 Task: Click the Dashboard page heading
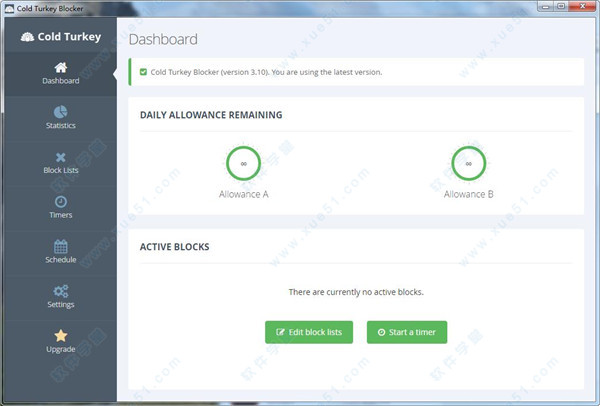163,39
